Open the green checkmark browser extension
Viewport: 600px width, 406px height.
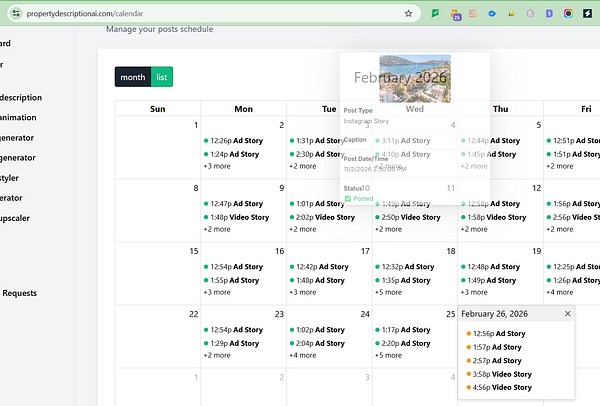point(435,13)
